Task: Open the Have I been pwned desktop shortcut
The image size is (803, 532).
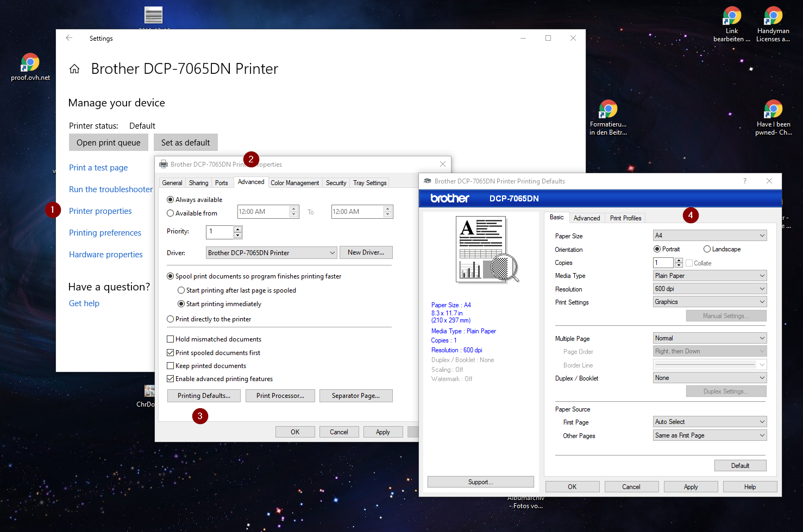Action: [x=773, y=117]
